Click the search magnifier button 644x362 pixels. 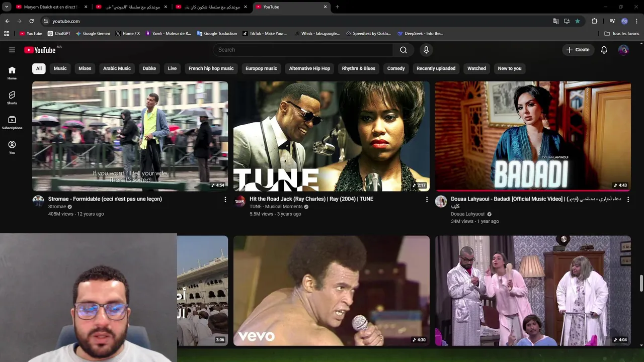[x=404, y=50]
